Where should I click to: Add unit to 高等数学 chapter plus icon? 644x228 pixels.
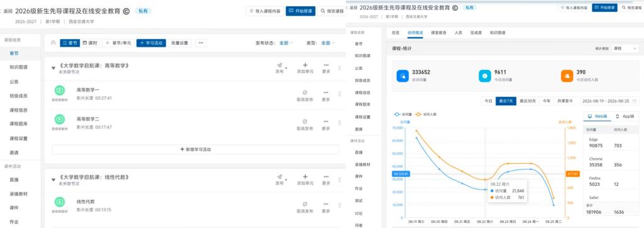tap(305, 65)
